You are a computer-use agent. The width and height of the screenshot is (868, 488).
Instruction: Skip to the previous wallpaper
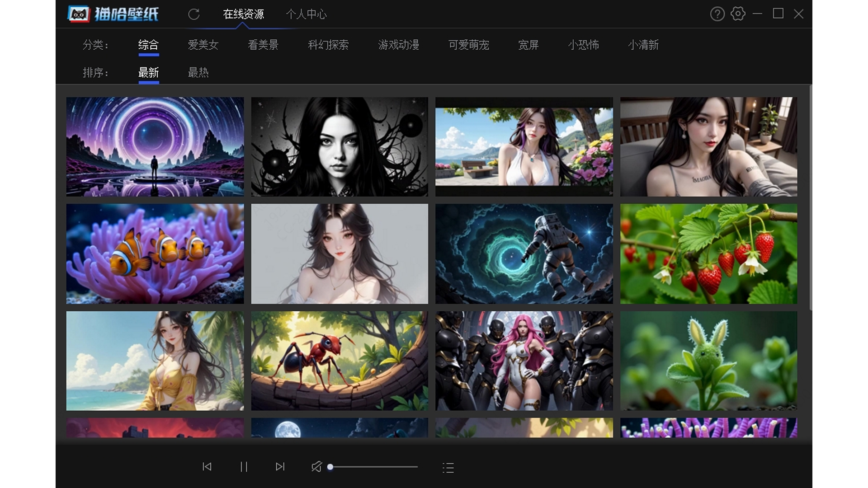click(207, 467)
